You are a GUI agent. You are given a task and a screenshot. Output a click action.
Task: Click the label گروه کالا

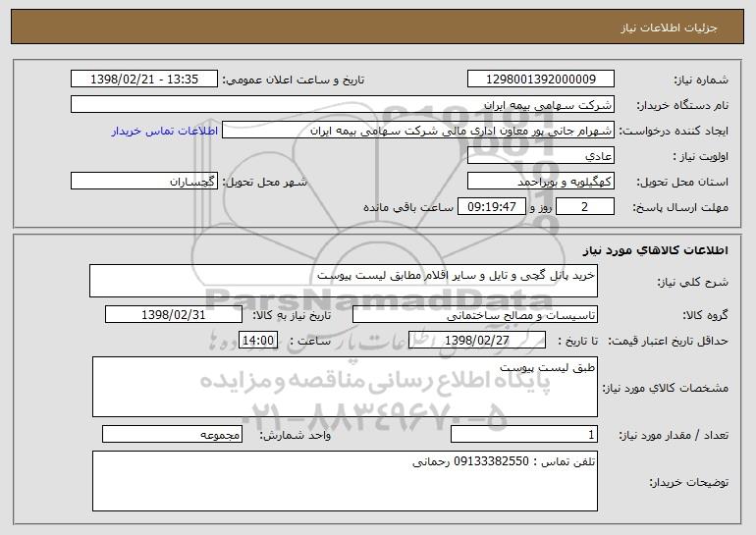point(705,315)
